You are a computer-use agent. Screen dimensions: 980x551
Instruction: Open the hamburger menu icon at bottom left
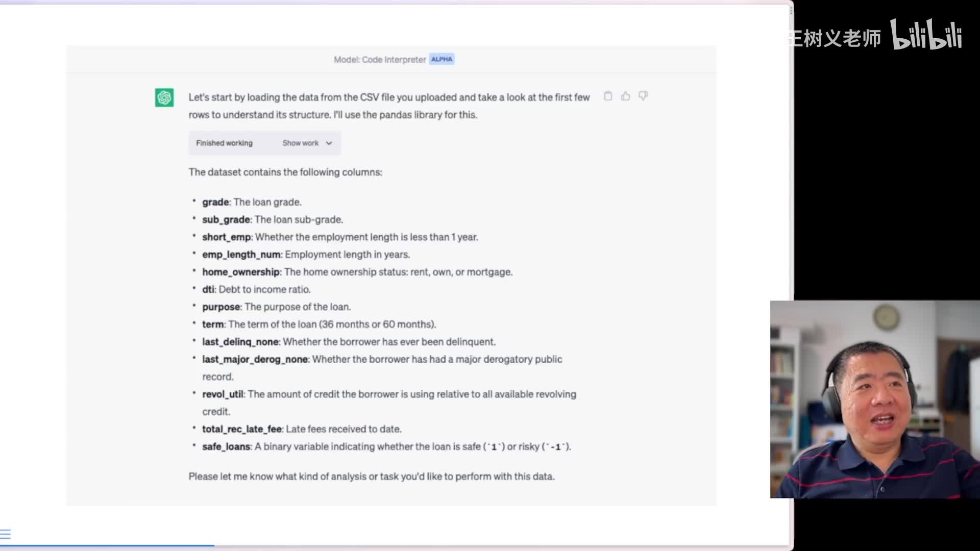coord(6,534)
